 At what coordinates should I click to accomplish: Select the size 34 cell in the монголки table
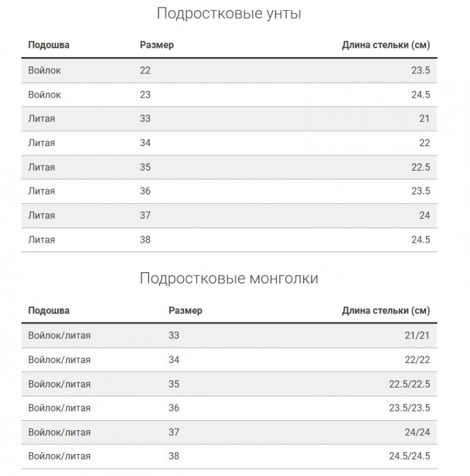tap(174, 360)
